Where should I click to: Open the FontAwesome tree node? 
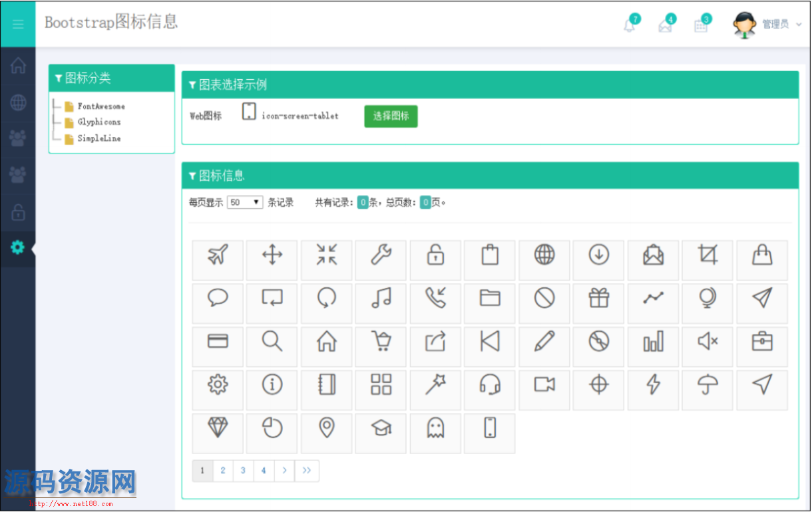[x=101, y=106]
